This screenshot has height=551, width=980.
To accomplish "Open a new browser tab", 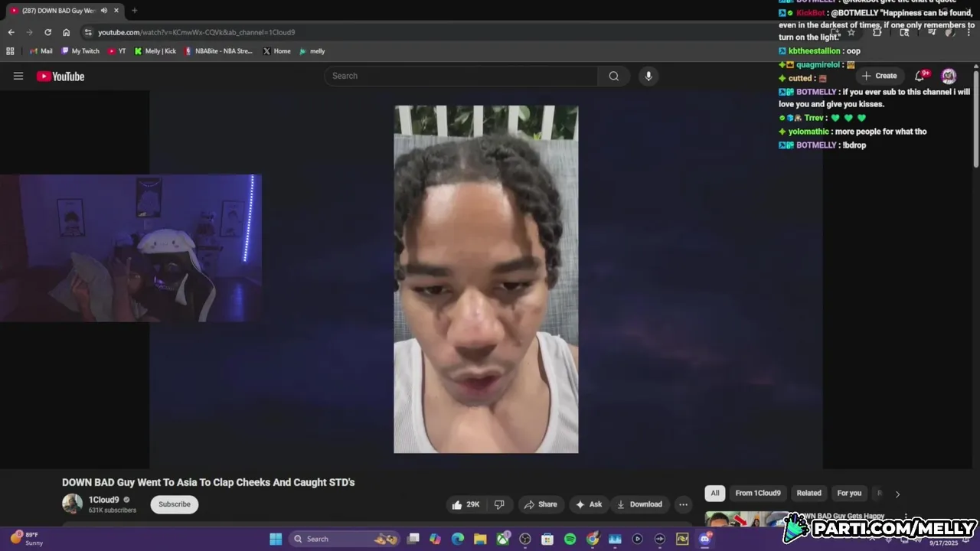I will point(134,11).
